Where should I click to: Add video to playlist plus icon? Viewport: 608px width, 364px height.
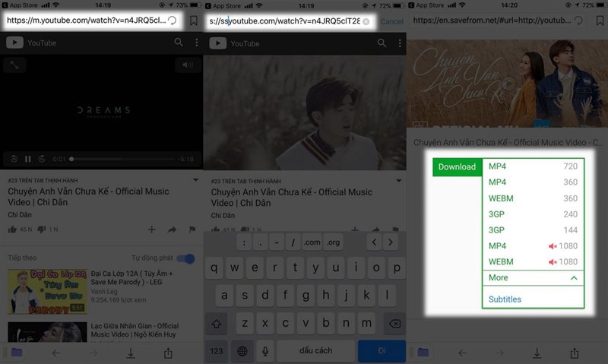click(x=151, y=229)
